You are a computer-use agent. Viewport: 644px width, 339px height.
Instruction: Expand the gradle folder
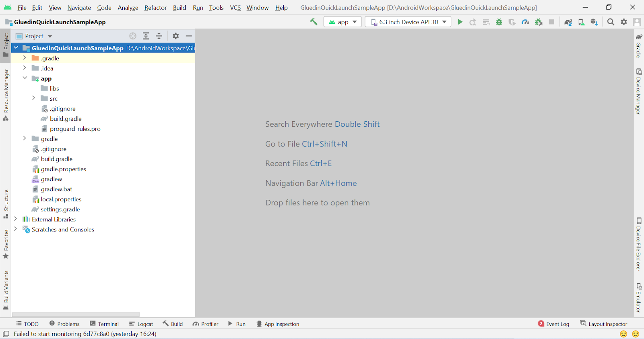(25, 138)
